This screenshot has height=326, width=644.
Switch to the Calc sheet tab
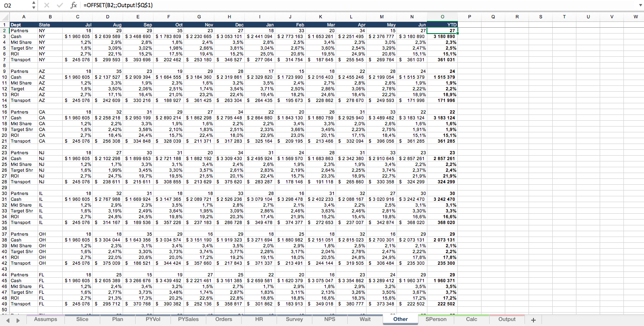471,319
